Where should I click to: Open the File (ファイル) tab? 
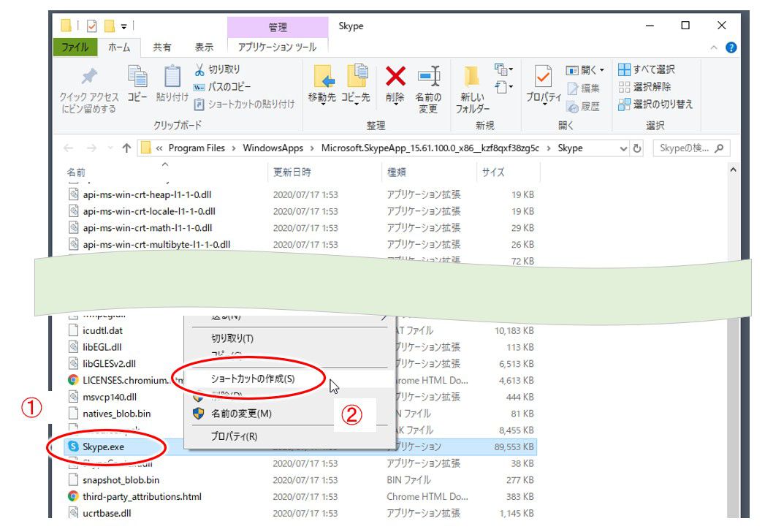[x=75, y=47]
